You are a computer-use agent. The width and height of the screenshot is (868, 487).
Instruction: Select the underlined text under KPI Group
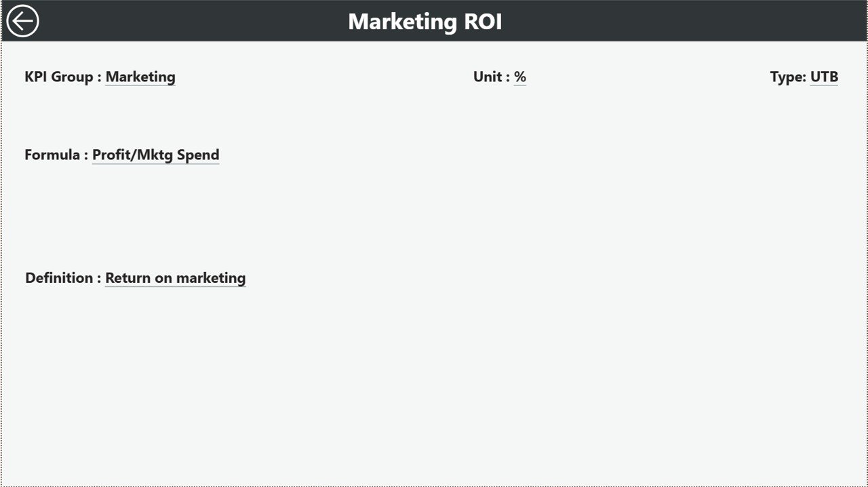tap(140, 77)
